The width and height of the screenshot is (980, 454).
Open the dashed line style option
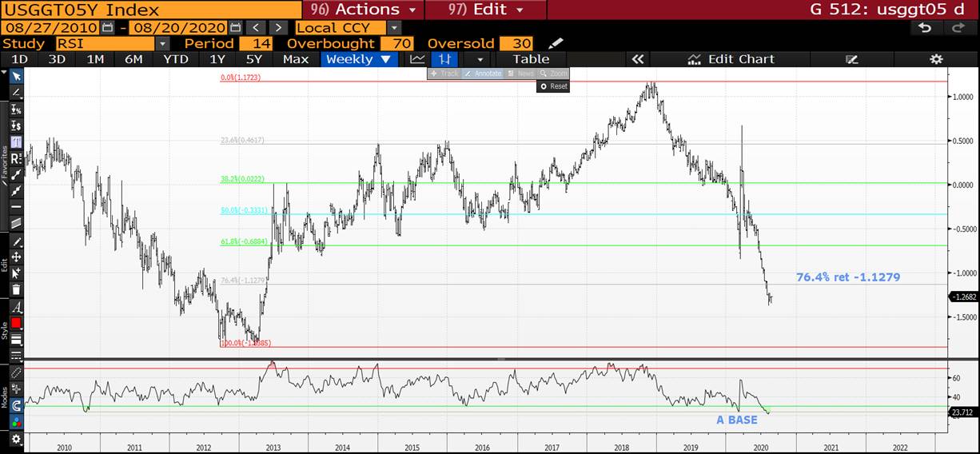pos(16,355)
